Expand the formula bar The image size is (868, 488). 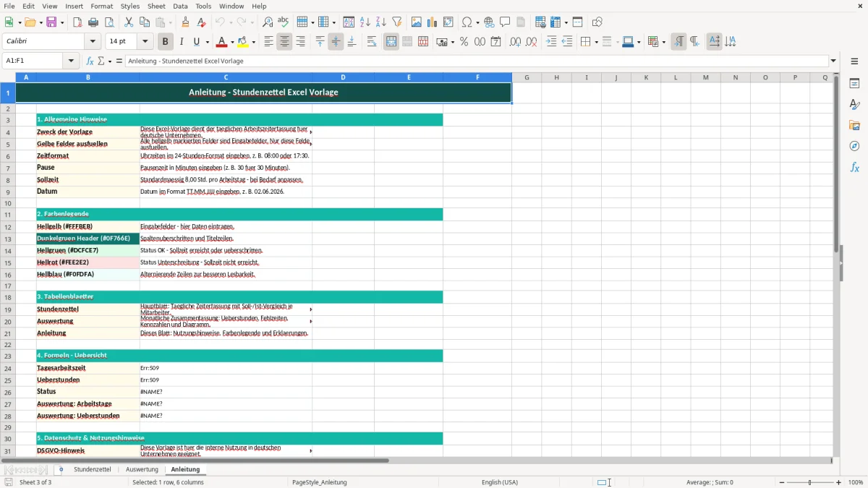pos(833,61)
